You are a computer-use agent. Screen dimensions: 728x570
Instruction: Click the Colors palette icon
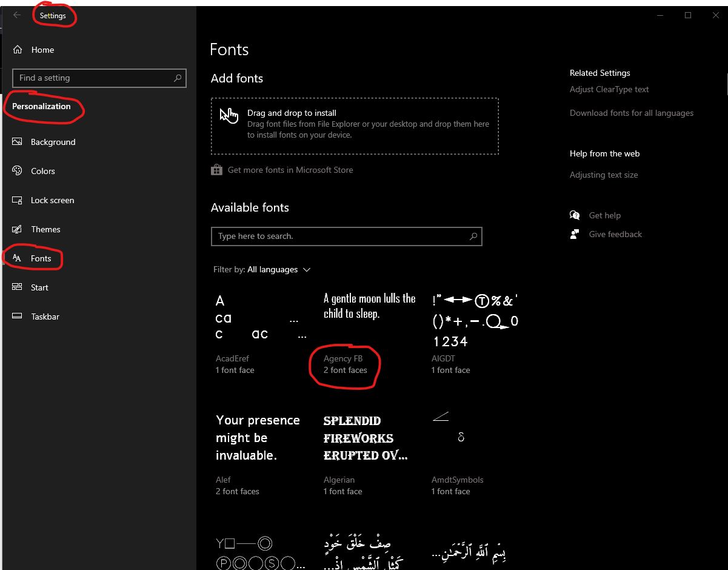[18, 171]
